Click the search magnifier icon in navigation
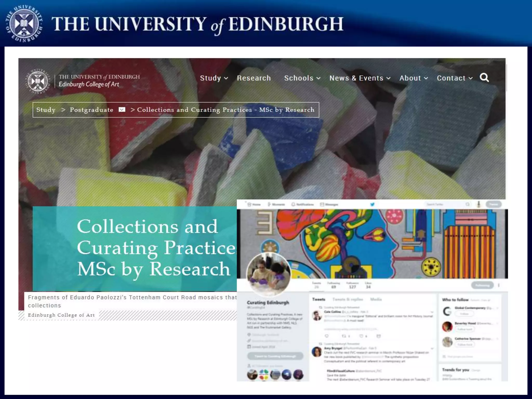 coord(484,78)
